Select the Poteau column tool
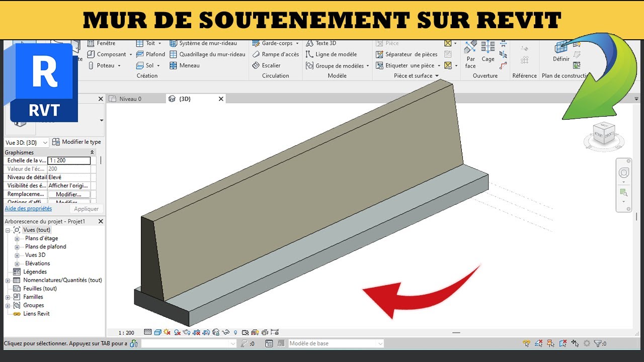This screenshot has width=644, height=362. pos(101,65)
